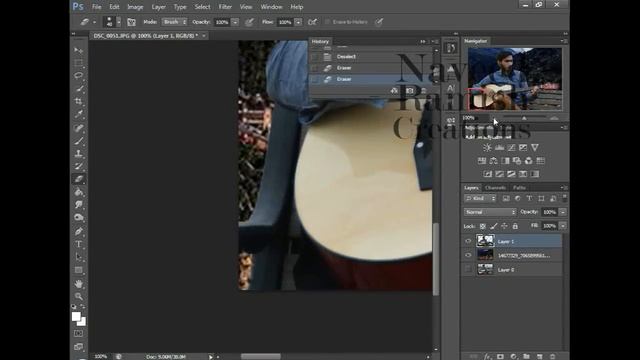The width and height of the screenshot is (640, 360).
Task: Select the Path Selection tool
Action: 78,257
